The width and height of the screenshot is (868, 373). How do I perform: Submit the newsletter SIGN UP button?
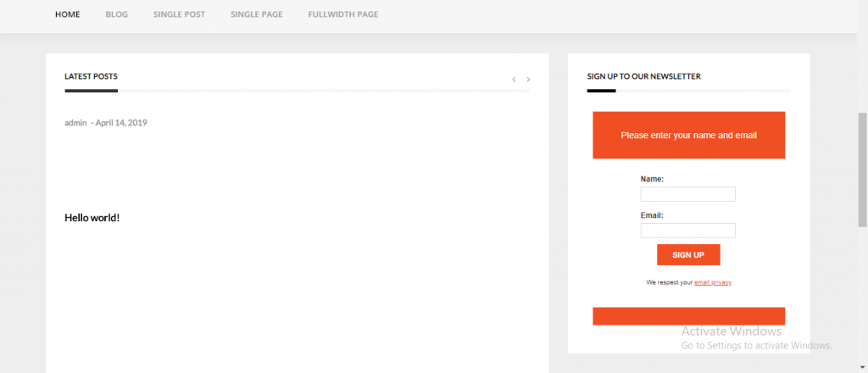point(688,254)
